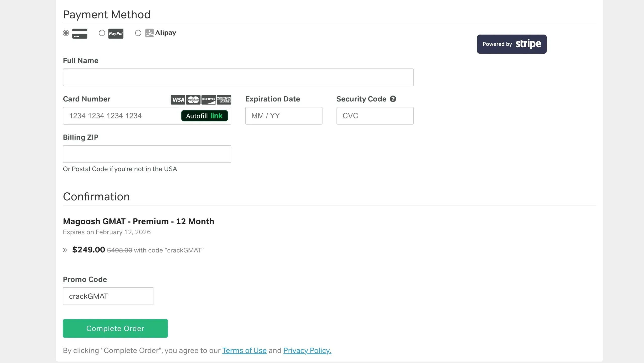The image size is (644, 363).
Task: Select the credit card payment option
Action: (x=66, y=33)
